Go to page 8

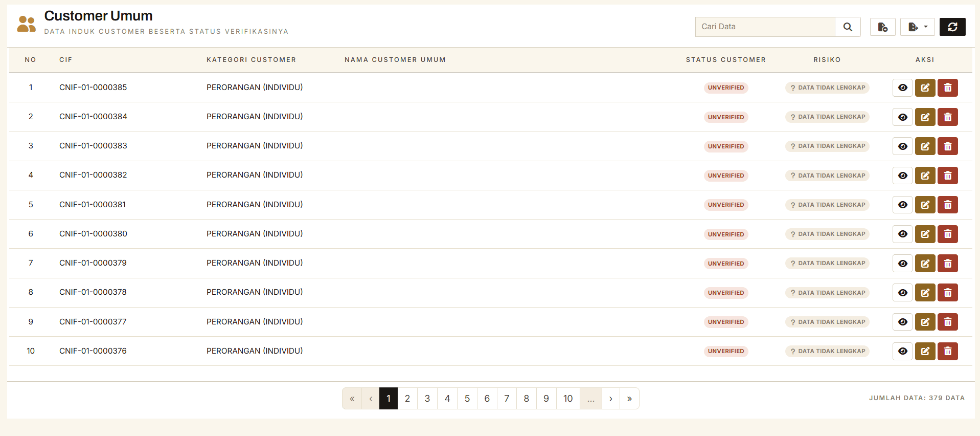pos(527,399)
